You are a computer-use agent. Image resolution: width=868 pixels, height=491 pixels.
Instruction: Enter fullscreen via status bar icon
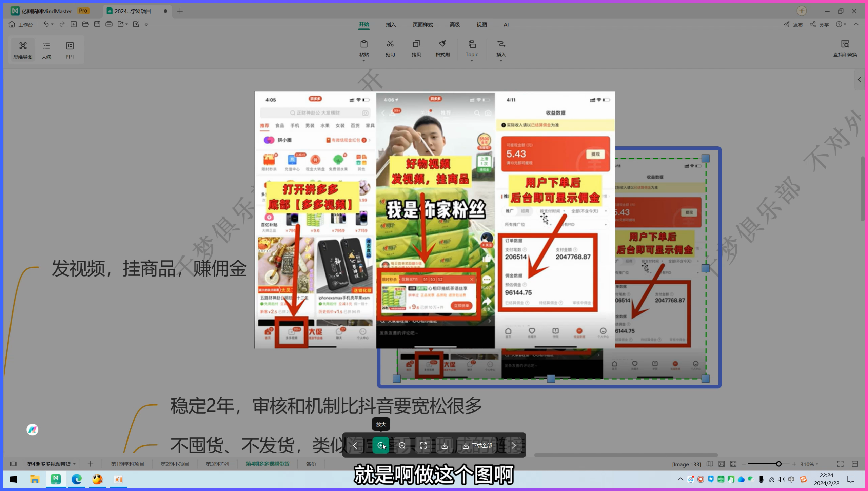(840, 464)
